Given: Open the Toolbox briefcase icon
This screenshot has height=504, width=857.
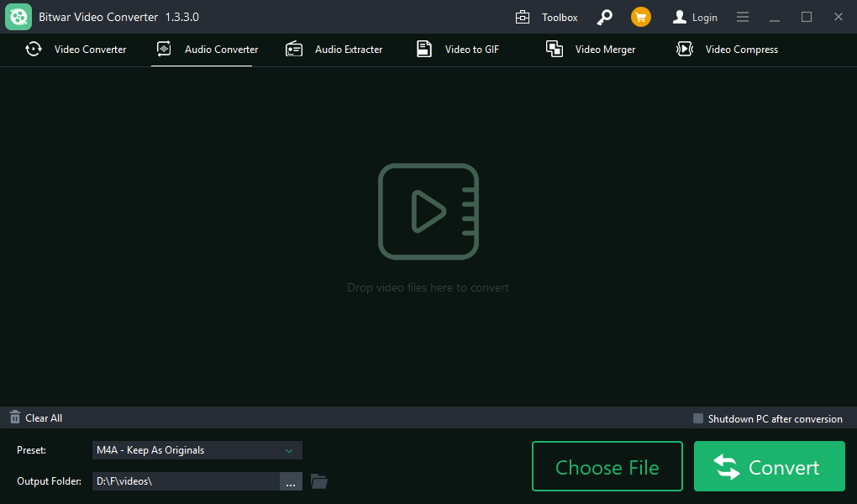Looking at the screenshot, I should click(523, 18).
